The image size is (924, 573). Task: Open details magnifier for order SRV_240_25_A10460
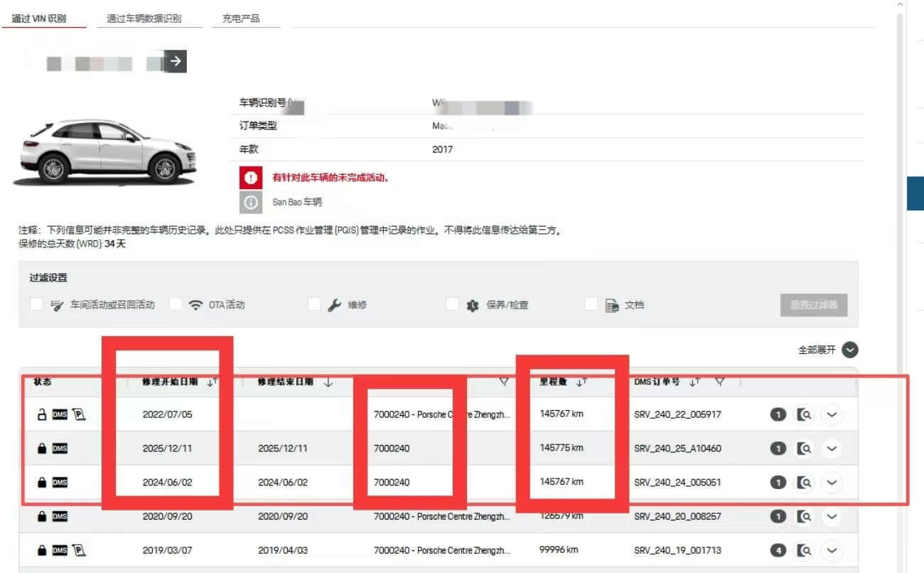805,449
